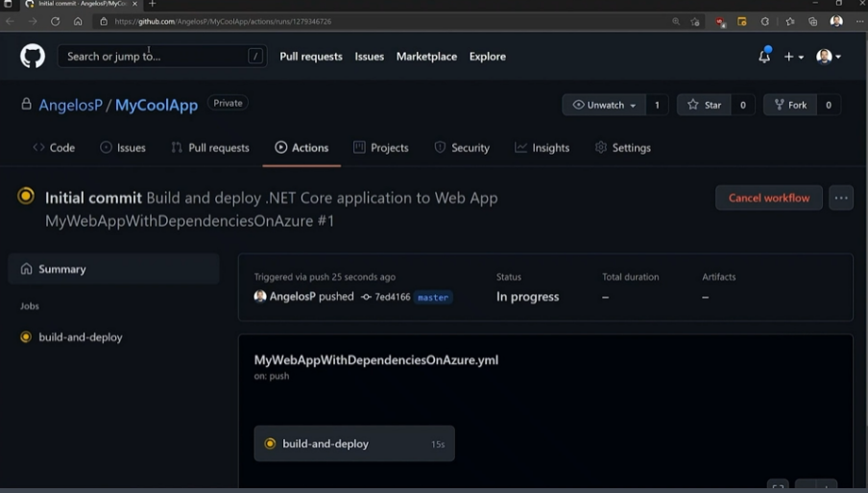Image resolution: width=868 pixels, height=493 pixels.
Task: Focus the Search or jump to field
Action: [x=154, y=57]
